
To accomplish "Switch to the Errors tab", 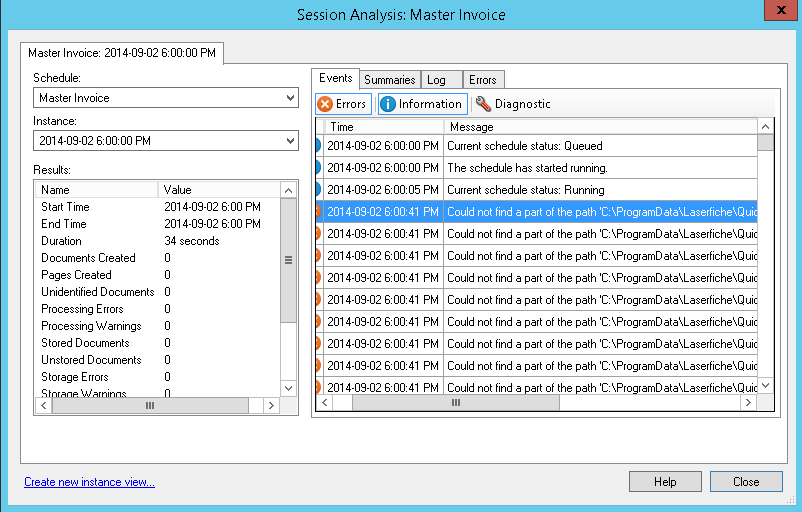I will click(482, 80).
